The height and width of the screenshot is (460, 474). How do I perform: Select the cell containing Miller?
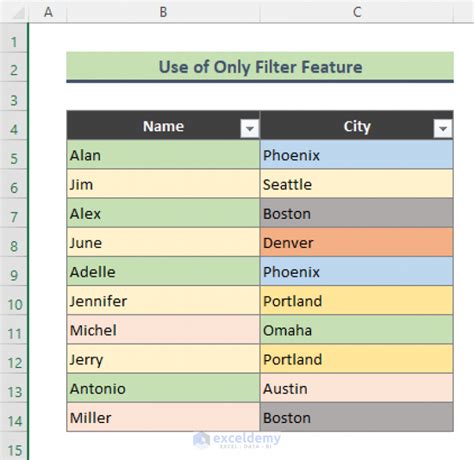coord(163,417)
